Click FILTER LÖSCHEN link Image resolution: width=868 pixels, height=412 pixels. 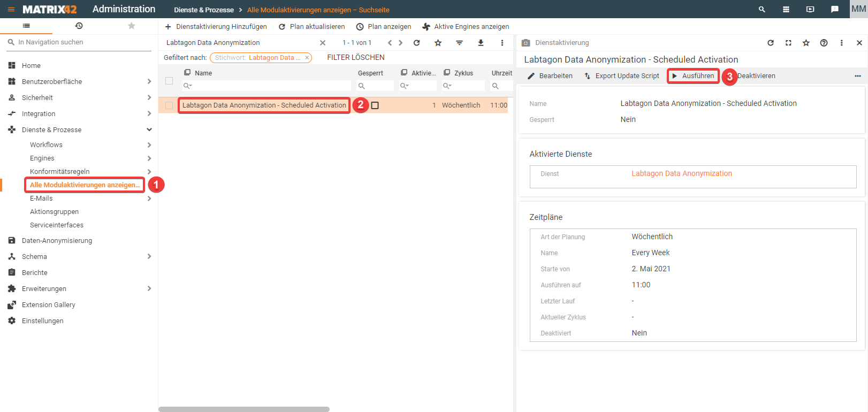(356, 58)
